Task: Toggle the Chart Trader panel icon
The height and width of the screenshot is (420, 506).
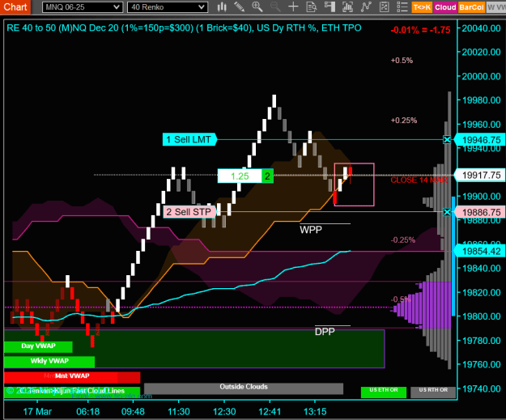Action: point(330,6)
